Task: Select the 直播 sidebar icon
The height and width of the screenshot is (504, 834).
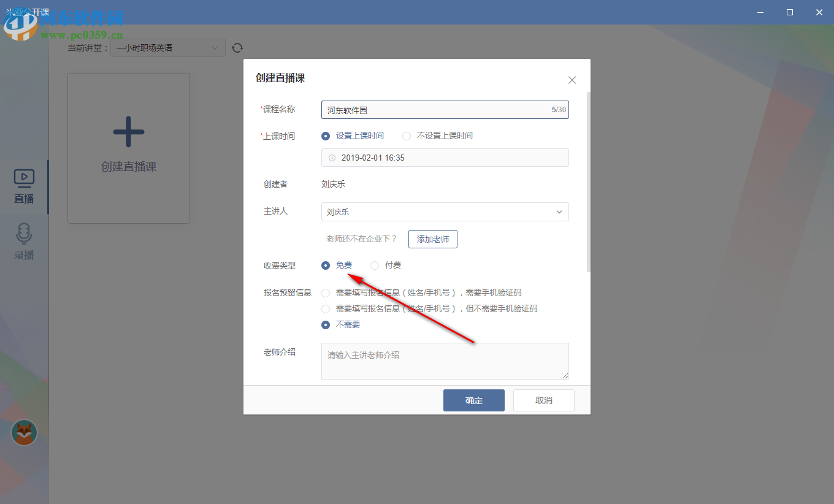Action: pos(23,184)
